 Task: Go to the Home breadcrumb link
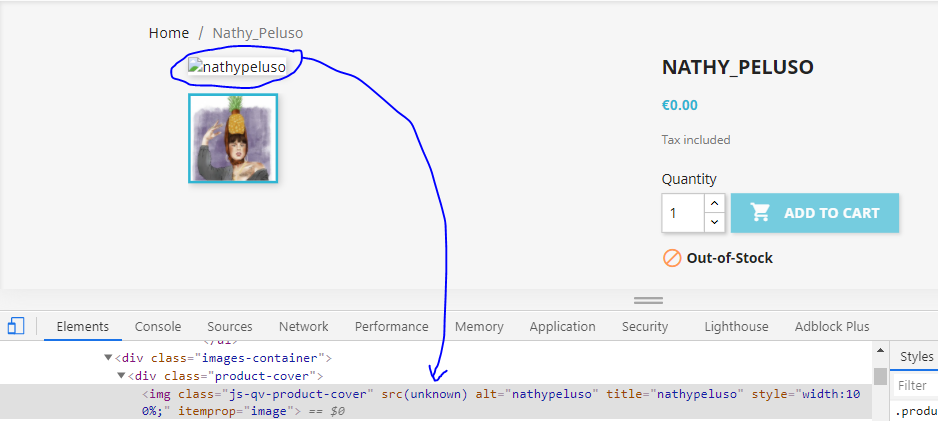click(169, 33)
